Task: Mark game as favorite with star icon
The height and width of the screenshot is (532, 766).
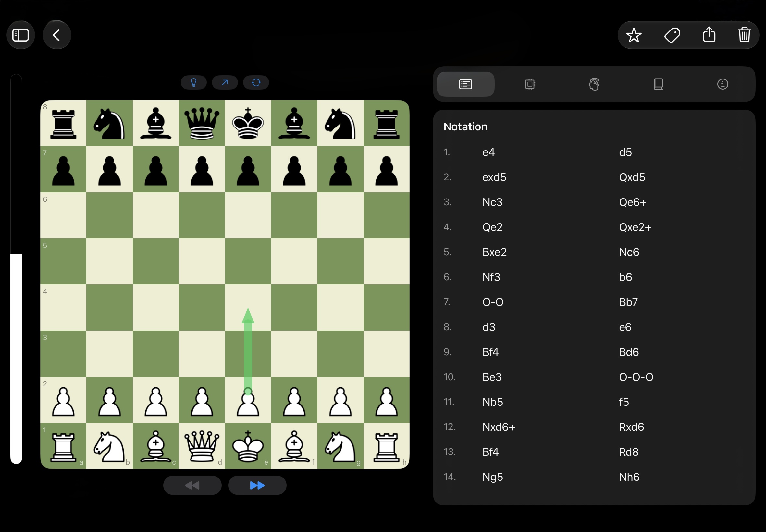Action: (634, 35)
